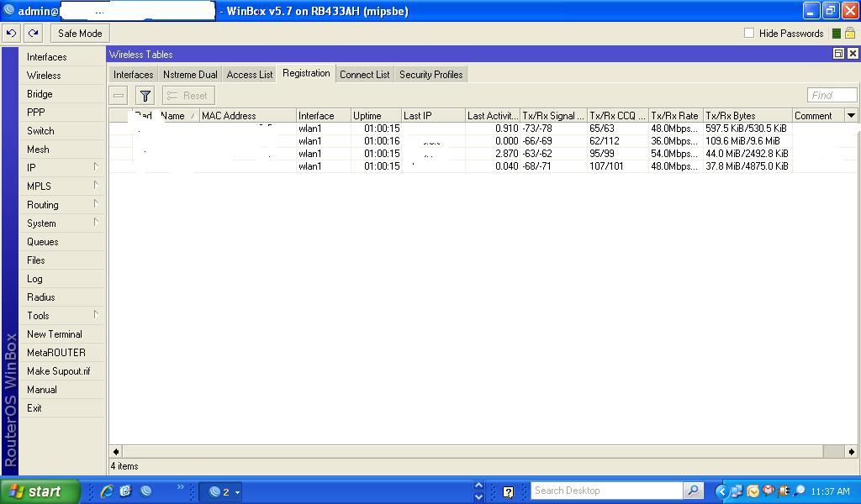Click the remove (minus) toolbar button

[x=119, y=96]
